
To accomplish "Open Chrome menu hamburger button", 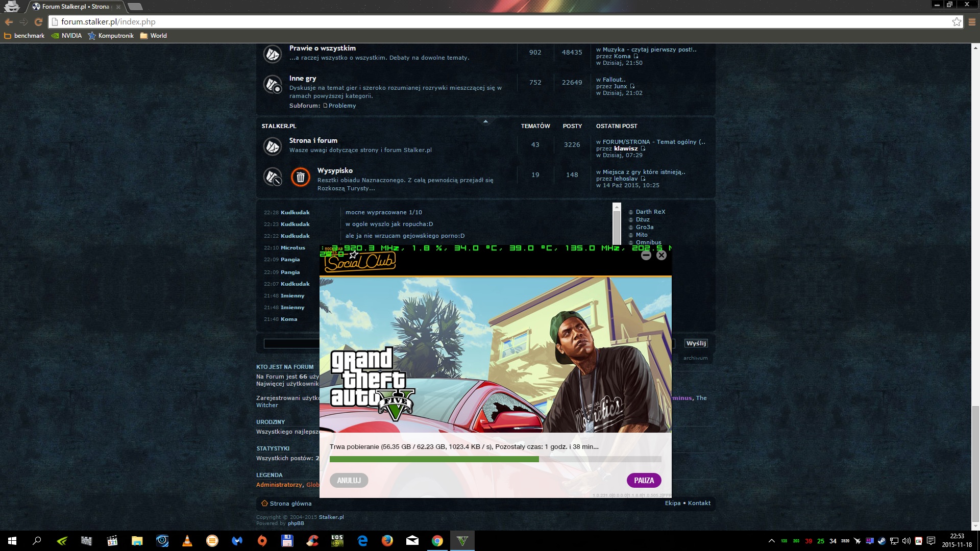I will 972,22.
